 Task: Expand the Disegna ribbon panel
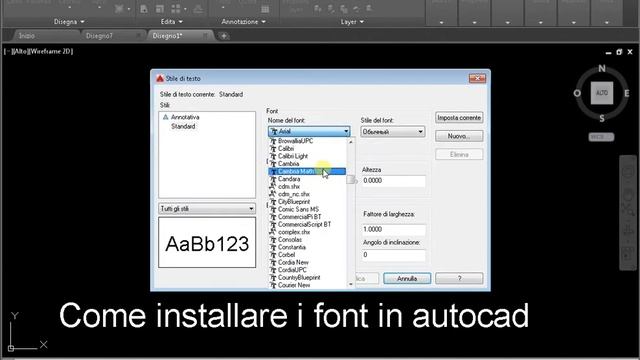click(x=69, y=22)
